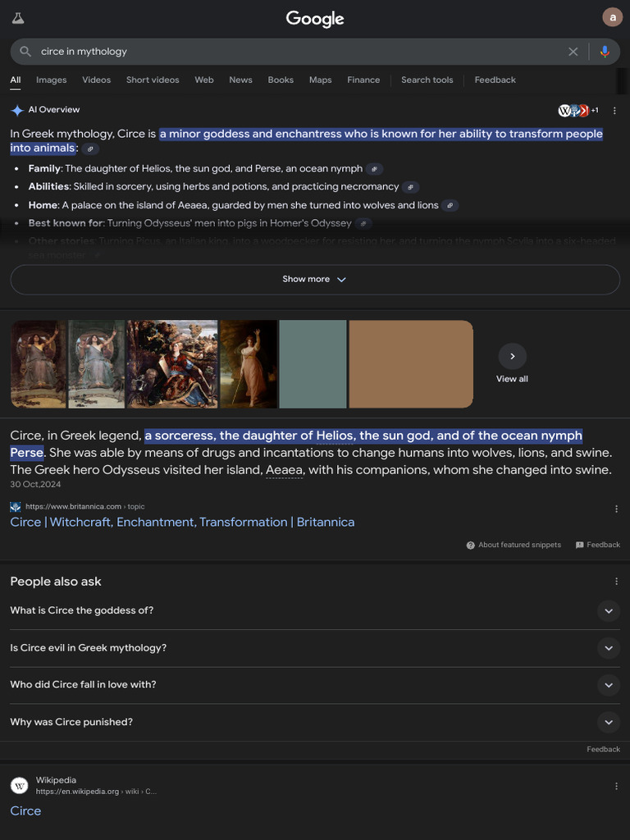Start voice search with microphone icon
630x840 pixels.
coord(605,52)
